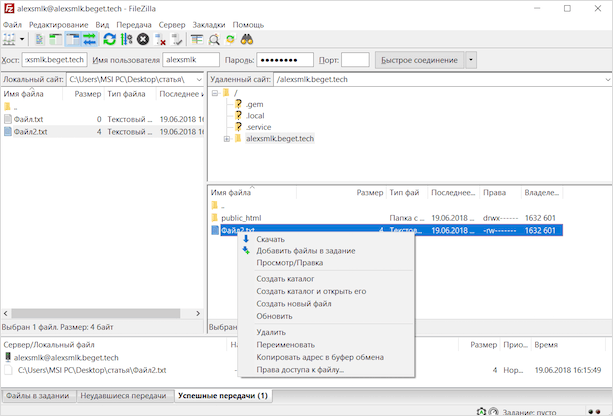Click the binoculars file search icon
613x416 pixels.
pos(248,40)
